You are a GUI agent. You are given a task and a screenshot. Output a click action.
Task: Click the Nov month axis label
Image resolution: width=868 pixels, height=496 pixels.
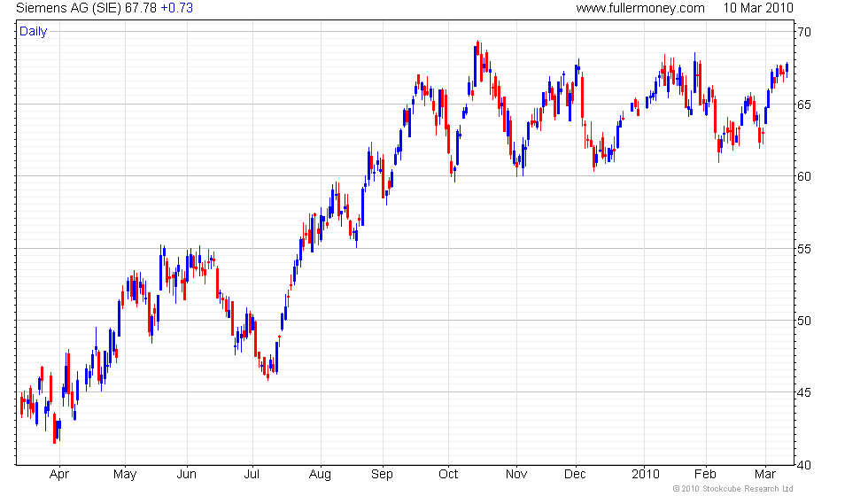tap(515, 475)
